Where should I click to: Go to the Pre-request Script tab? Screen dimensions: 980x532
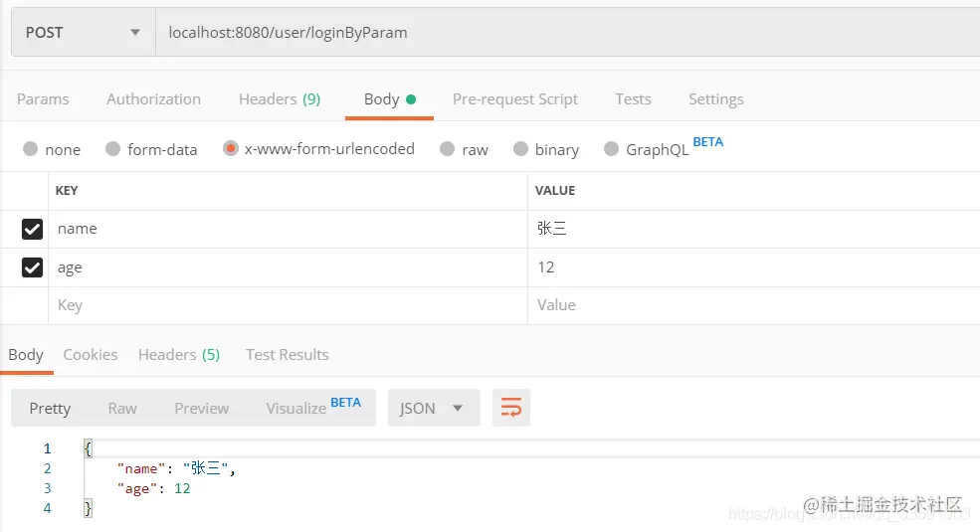click(514, 99)
